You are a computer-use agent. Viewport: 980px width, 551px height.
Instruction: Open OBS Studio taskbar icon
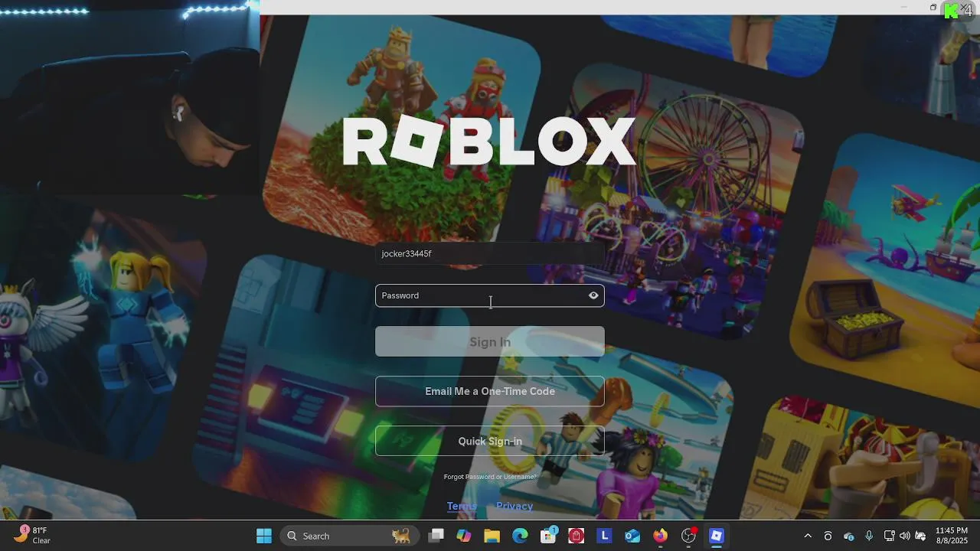point(689,536)
